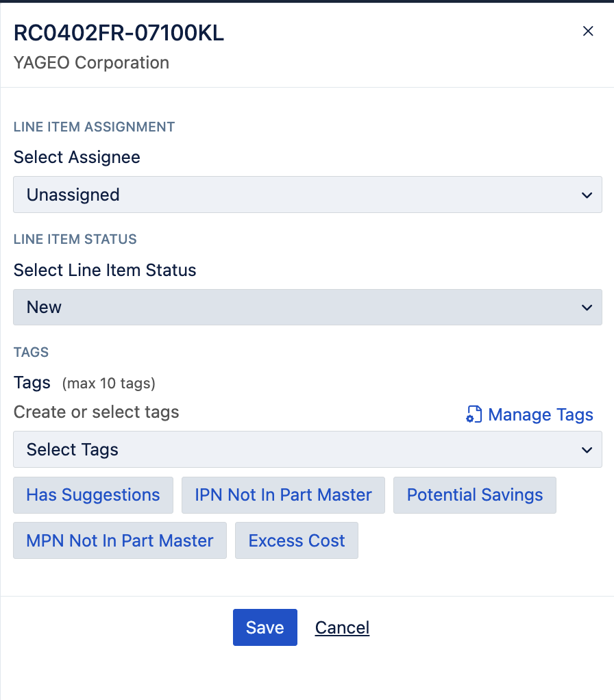
Task: Pick the MPN Not In Part Master tag
Action: (x=120, y=540)
